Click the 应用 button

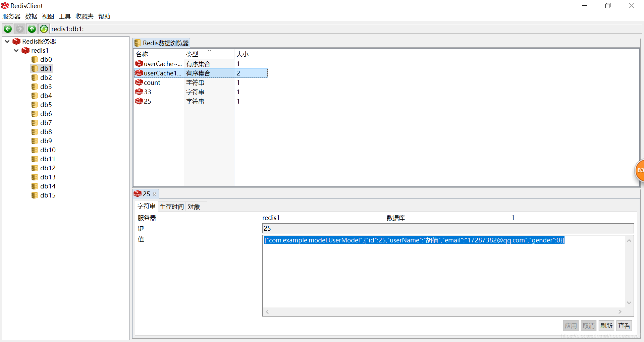[x=571, y=326]
